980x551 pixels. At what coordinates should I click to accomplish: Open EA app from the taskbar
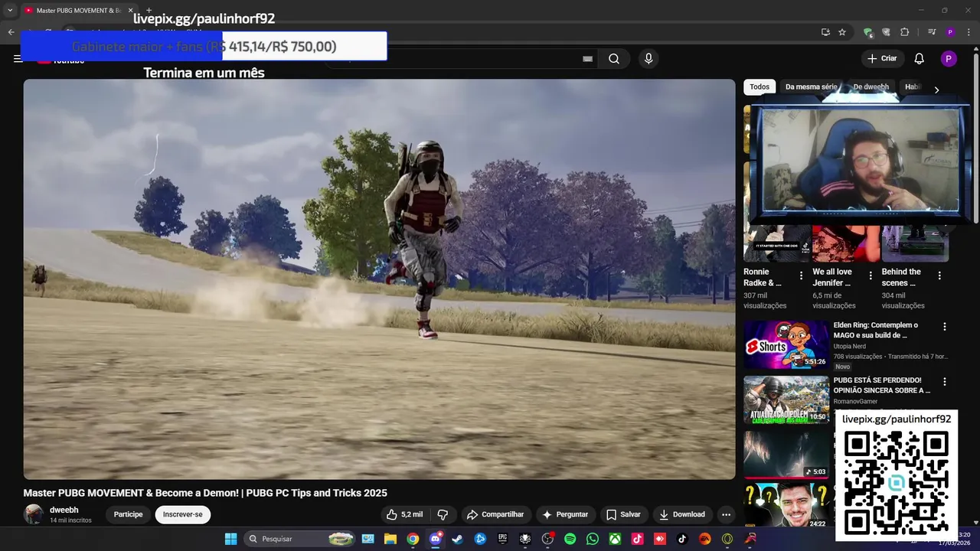click(x=705, y=539)
